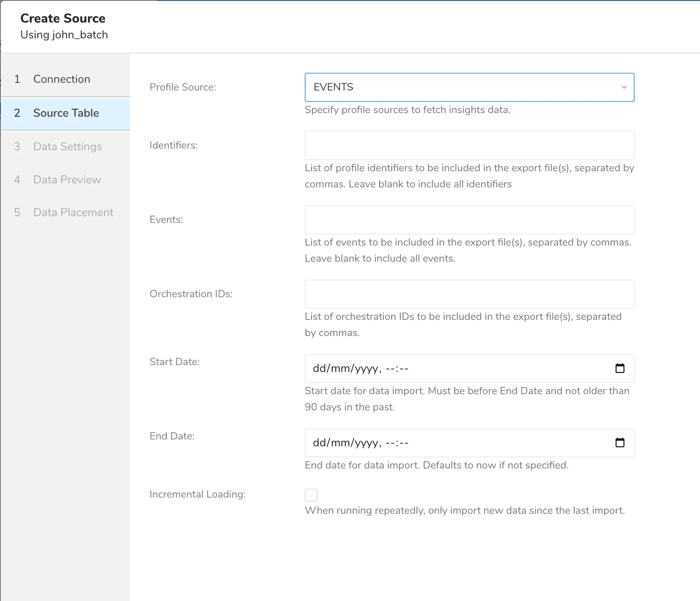This screenshot has width=700, height=601.
Task: Focus the End Date field text
Action: [x=361, y=443]
